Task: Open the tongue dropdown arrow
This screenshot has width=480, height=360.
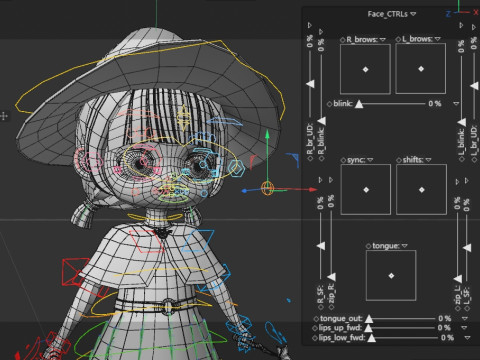Action: (405, 246)
